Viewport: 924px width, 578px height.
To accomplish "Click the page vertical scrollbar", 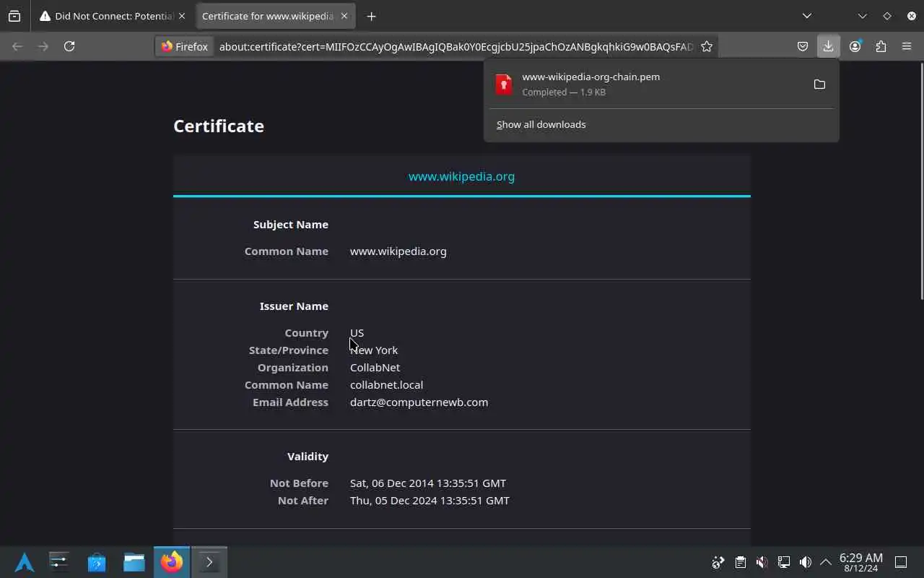I will (920, 181).
